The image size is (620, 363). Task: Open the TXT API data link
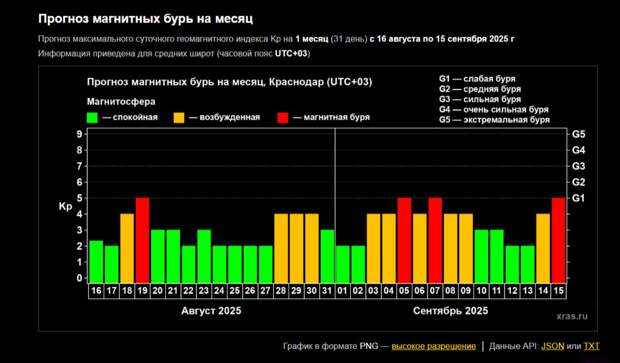pyautogui.click(x=592, y=346)
